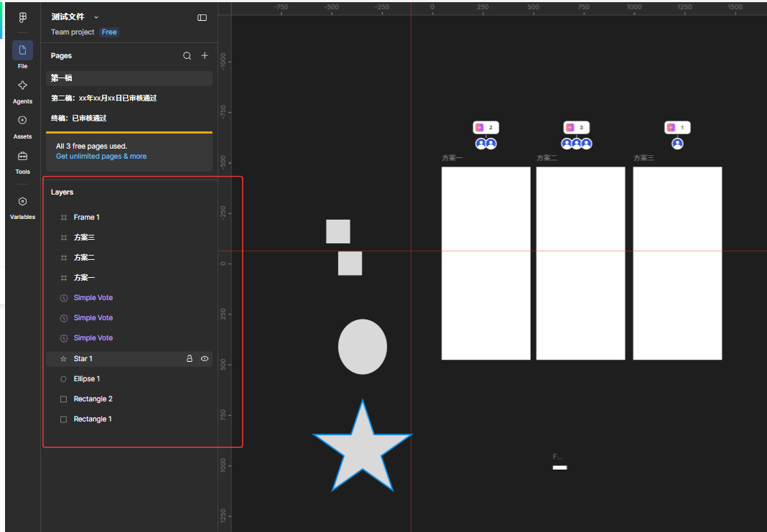Select the second Simple Vote layer

[x=129, y=318]
